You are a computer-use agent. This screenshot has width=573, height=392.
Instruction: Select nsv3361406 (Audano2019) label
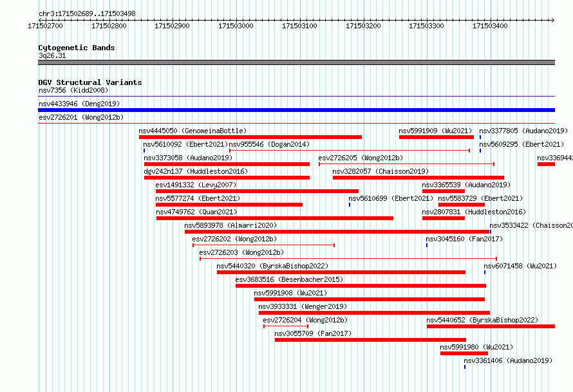507,360
